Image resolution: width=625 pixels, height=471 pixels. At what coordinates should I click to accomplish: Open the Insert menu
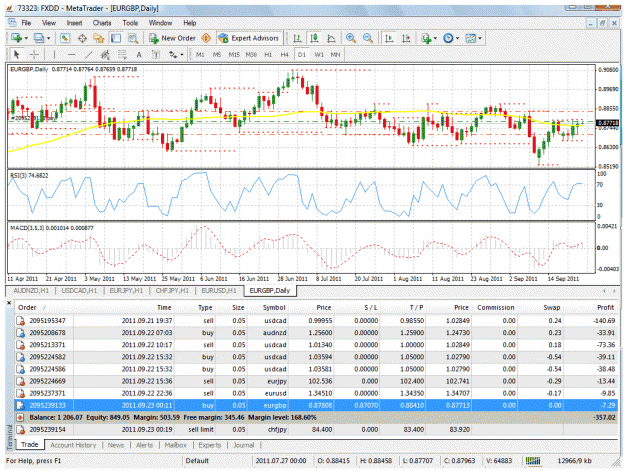click(x=74, y=23)
